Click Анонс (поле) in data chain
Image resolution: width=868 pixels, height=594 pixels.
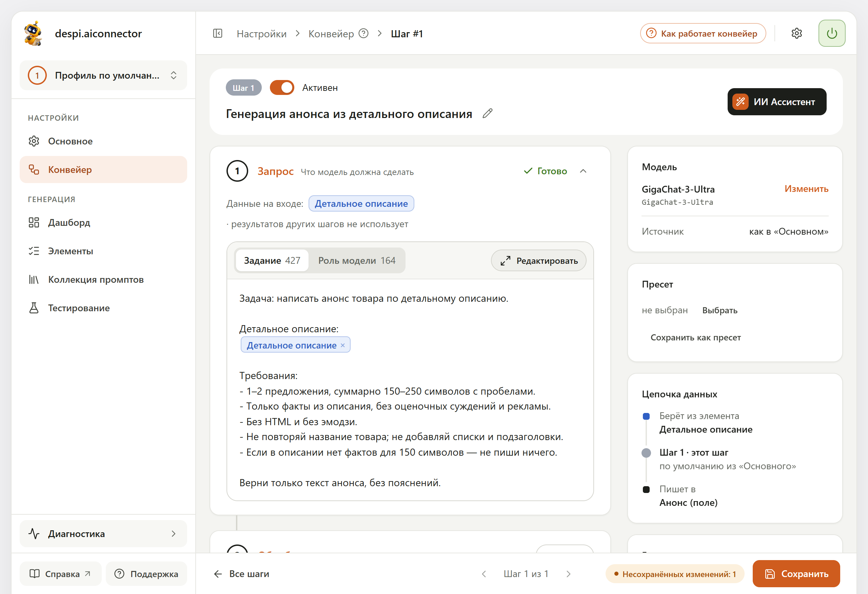688,503
